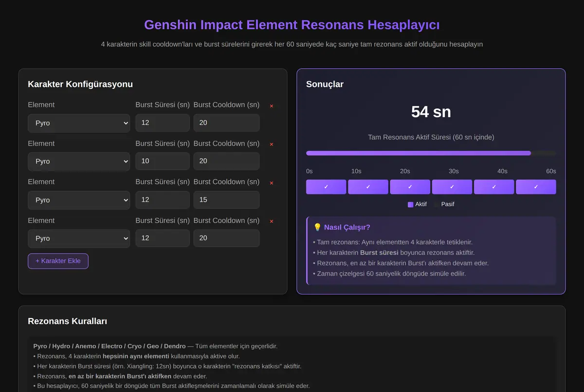The height and width of the screenshot is (392, 584).
Task: Click the Pasif legend color swatch
Action: 437,204
